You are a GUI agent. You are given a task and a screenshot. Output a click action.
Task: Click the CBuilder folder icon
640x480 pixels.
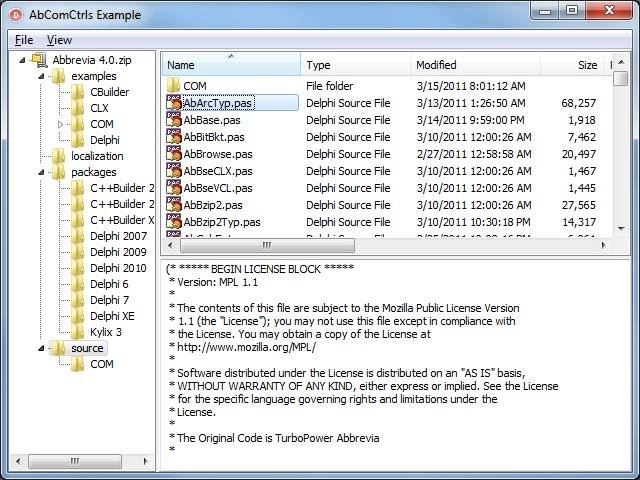(x=78, y=92)
